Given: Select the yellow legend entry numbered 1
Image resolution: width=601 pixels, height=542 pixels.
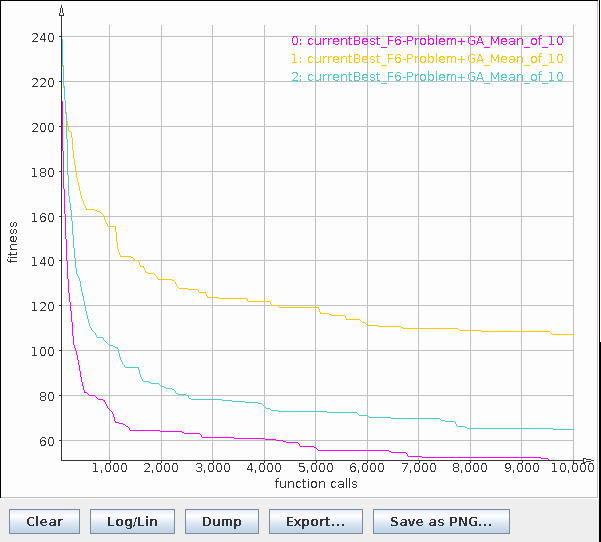Looking at the screenshot, I should pyautogui.click(x=427, y=59).
